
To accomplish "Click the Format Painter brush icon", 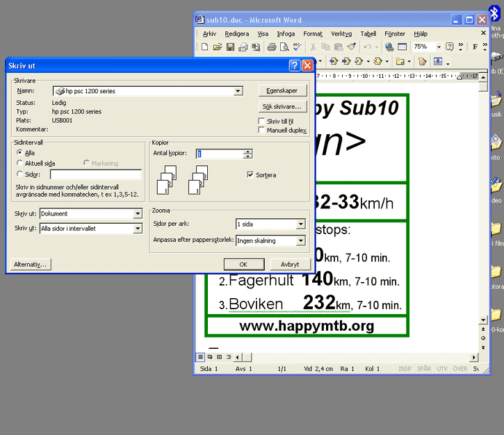I will tap(352, 47).
